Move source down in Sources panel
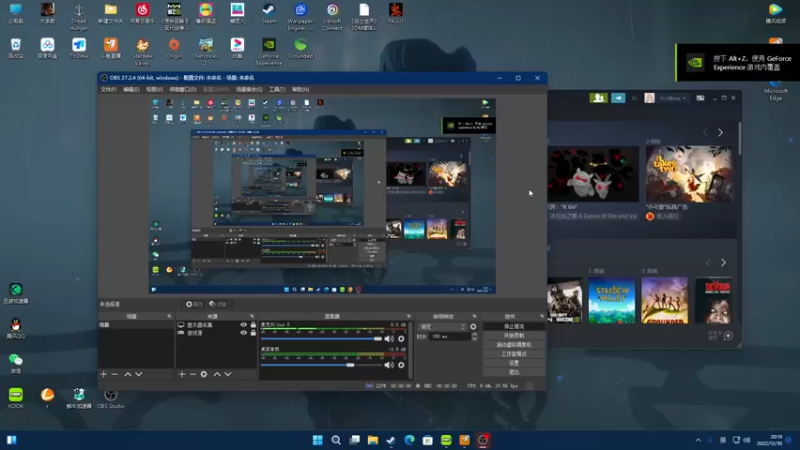 click(x=228, y=374)
